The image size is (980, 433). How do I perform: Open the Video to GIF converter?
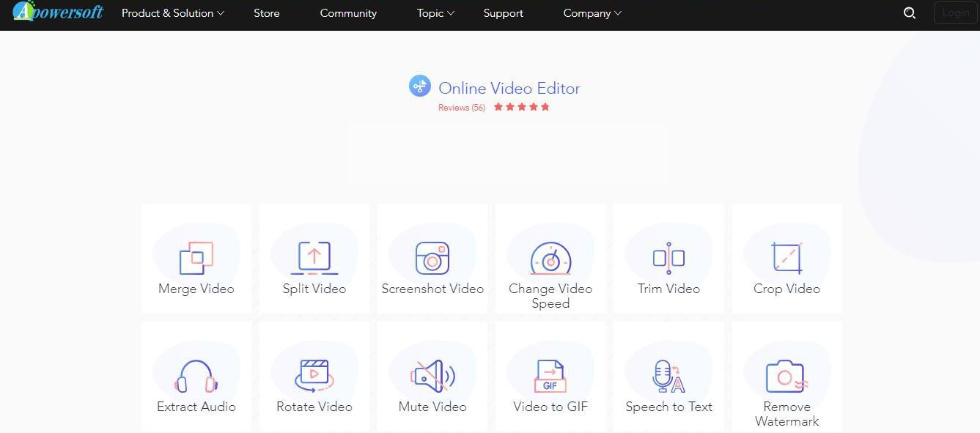click(x=550, y=376)
